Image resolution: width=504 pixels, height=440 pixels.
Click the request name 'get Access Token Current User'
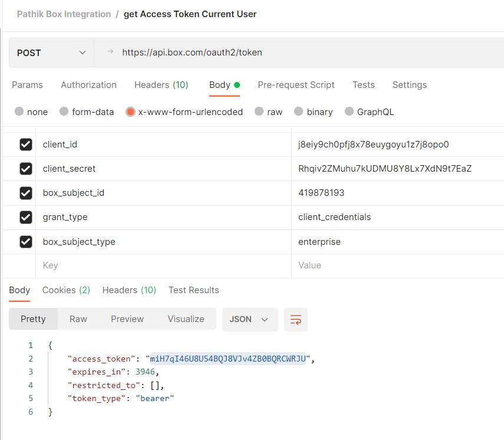pyautogui.click(x=190, y=14)
